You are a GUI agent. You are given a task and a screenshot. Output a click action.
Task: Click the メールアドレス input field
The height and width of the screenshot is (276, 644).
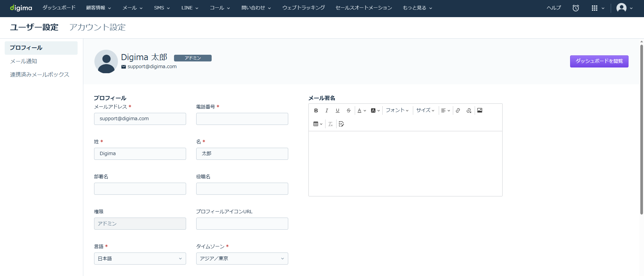click(x=140, y=119)
